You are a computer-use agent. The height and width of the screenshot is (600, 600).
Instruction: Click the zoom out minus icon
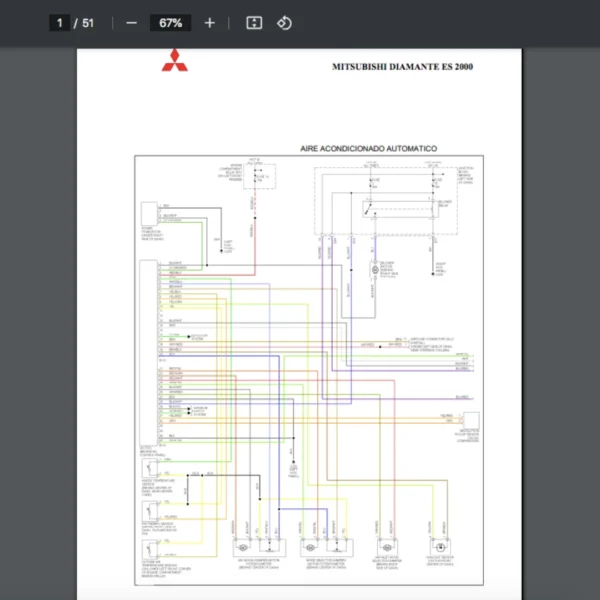pos(131,23)
